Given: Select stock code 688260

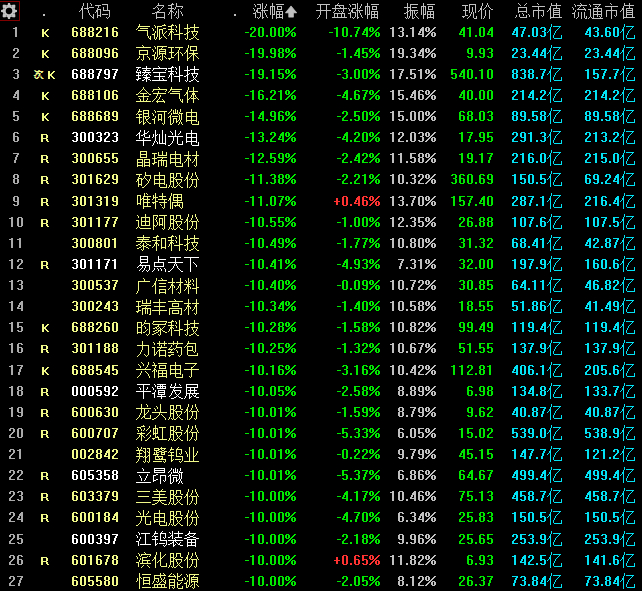Looking at the screenshot, I should click(95, 327).
